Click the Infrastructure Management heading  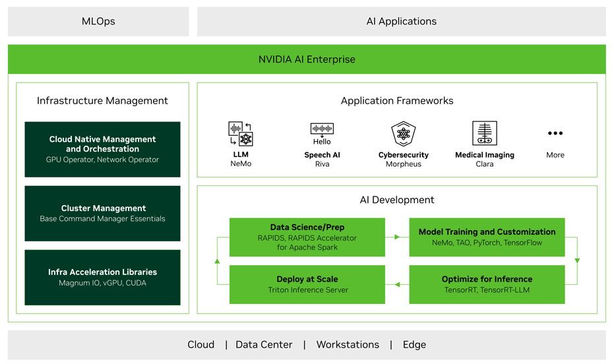point(103,101)
